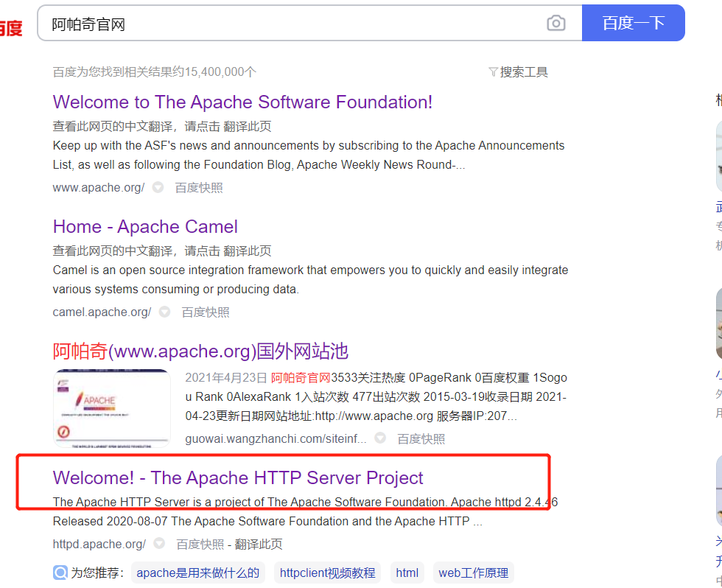
Task: Click the web工作原理 suggestion
Action: pyautogui.click(x=473, y=573)
